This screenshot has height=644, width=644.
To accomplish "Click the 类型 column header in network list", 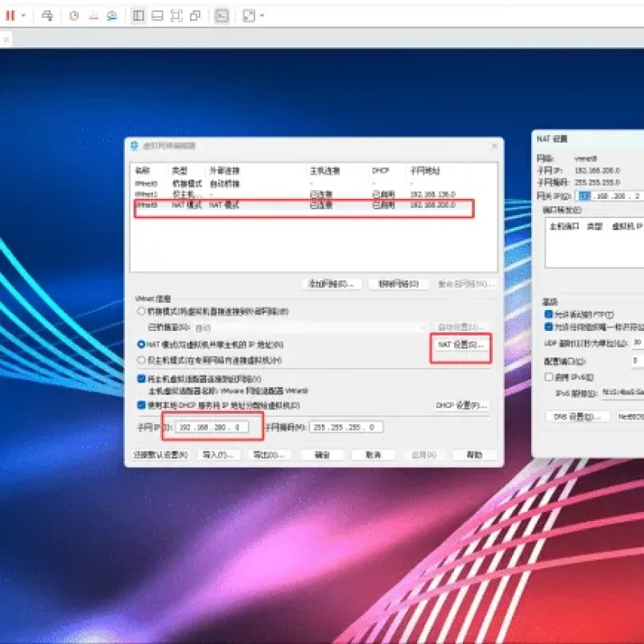I will point(180,171).
